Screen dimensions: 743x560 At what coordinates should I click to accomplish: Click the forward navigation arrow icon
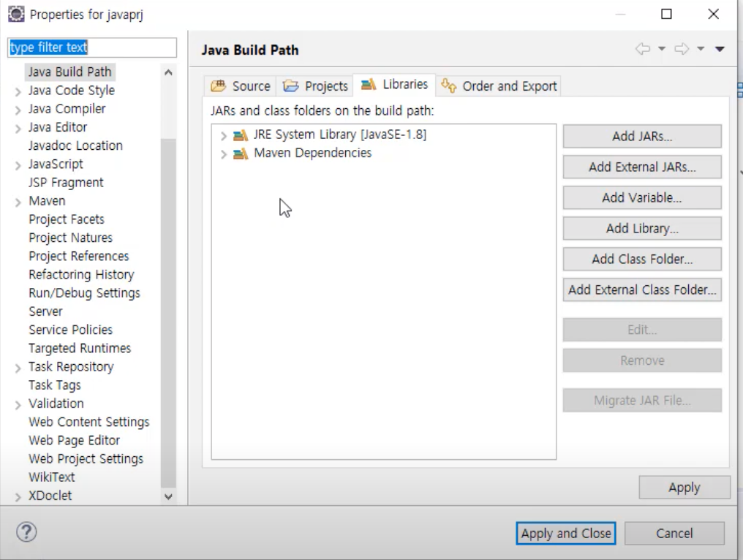(682, 49)
